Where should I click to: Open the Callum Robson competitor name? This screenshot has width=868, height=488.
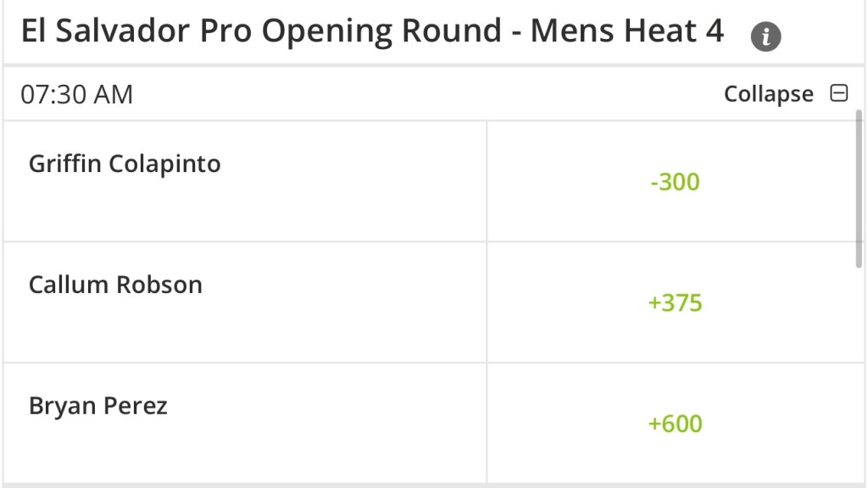[x=115, y=285]
